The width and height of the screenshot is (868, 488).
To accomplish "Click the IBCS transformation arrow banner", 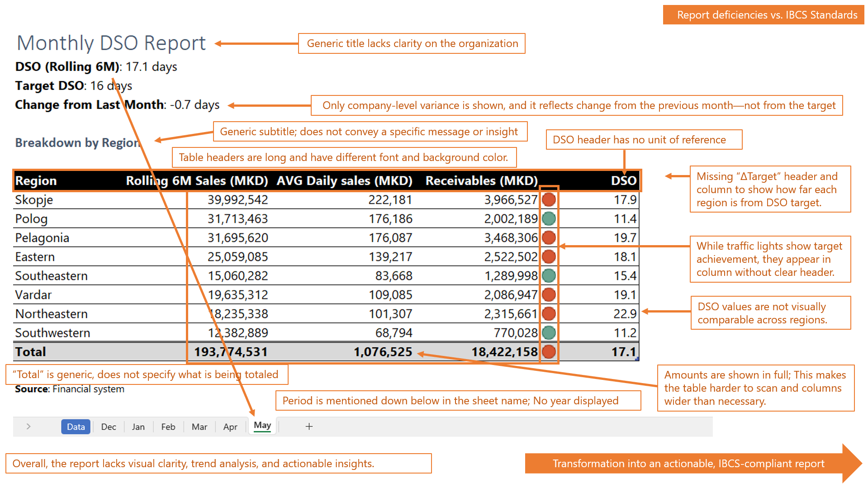I will point(688,464).
